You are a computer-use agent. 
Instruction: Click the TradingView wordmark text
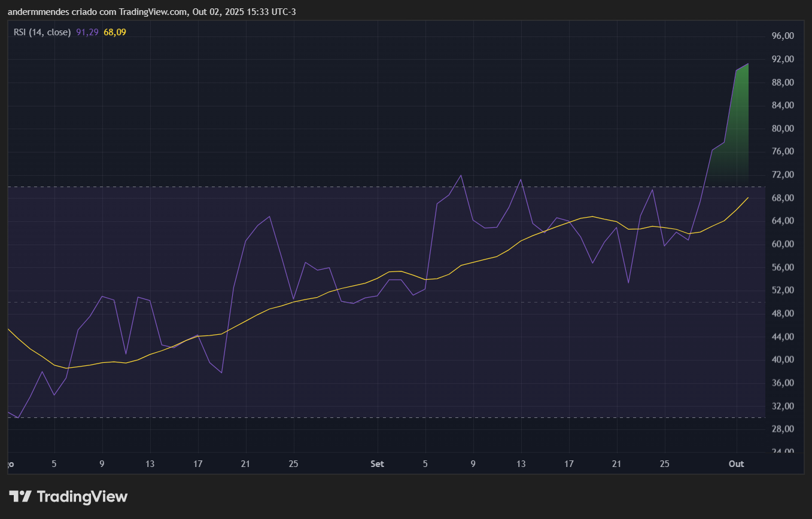tap(82, 496)
